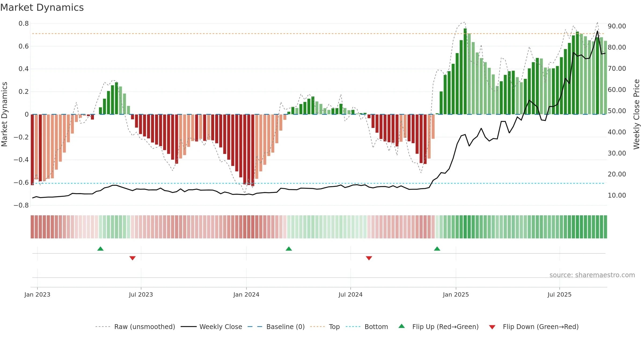
Task: Click the red Flip Down legend triangle icon
Action: point(492,327)
